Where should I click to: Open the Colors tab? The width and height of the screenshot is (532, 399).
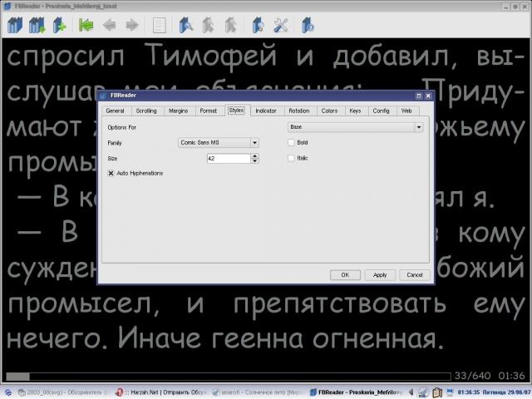329,111
